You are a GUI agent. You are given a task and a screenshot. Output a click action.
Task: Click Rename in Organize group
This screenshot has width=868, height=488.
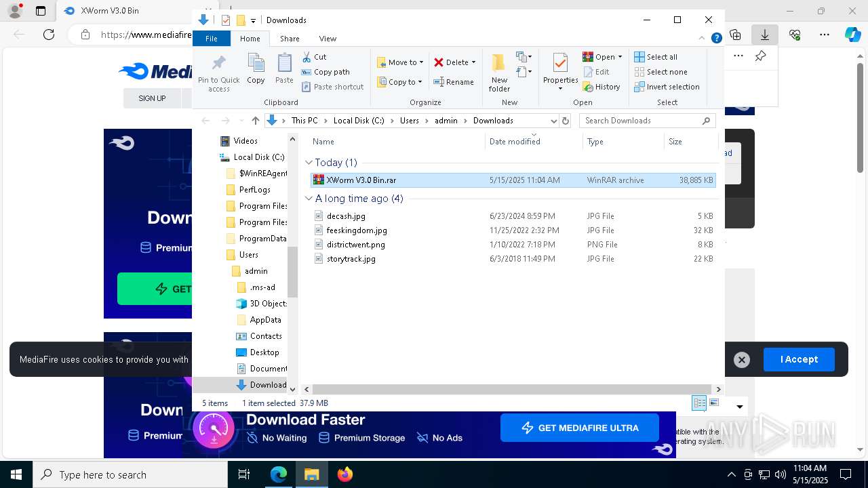(x=454, y=82)
